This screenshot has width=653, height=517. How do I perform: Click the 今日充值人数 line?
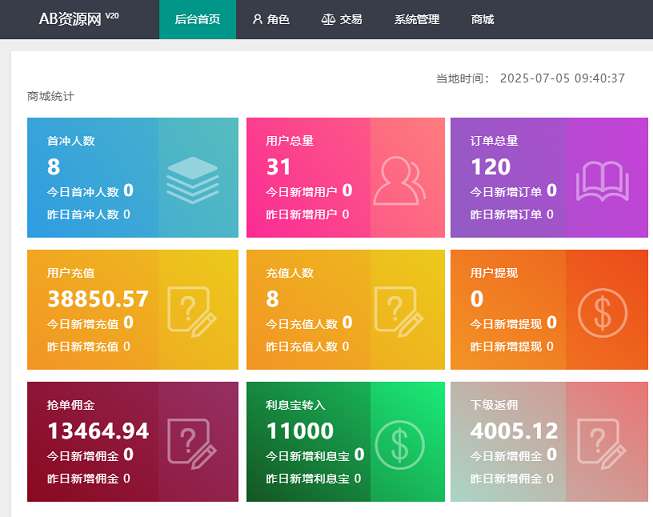click(x=309, y=323)
